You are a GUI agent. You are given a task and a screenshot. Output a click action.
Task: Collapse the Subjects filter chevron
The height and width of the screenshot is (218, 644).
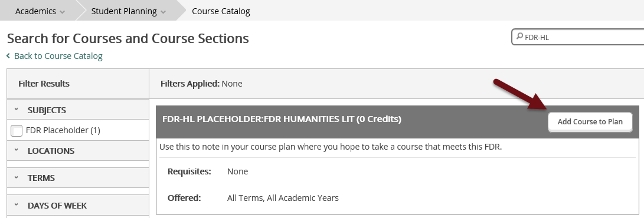pos(17,110)
